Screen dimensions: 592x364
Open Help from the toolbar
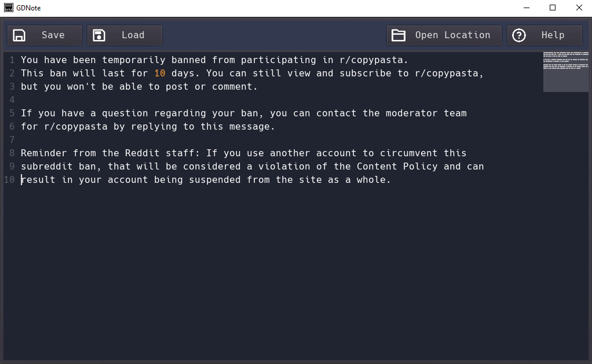[545, 35]
